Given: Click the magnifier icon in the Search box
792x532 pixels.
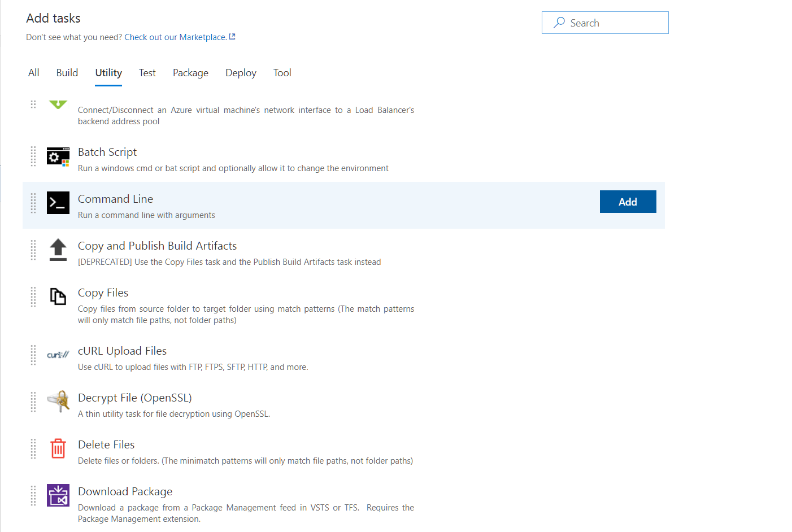Looking at the screenshot, I should [559, 23].
